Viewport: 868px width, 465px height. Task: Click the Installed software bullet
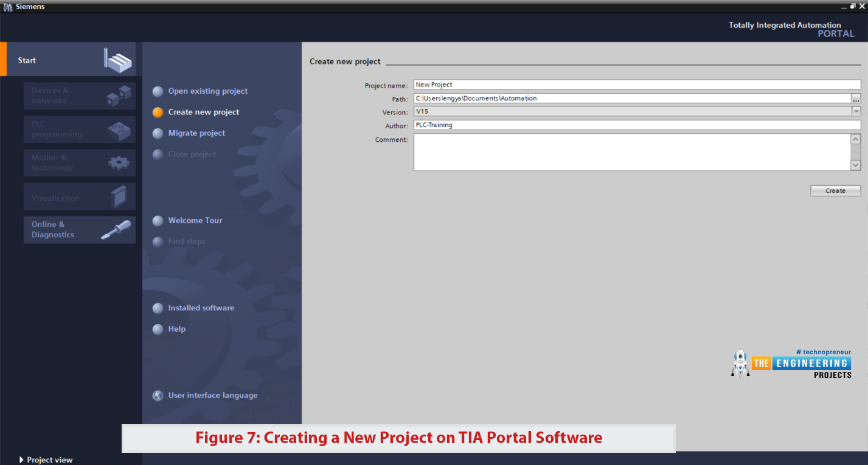coord(158,308)
